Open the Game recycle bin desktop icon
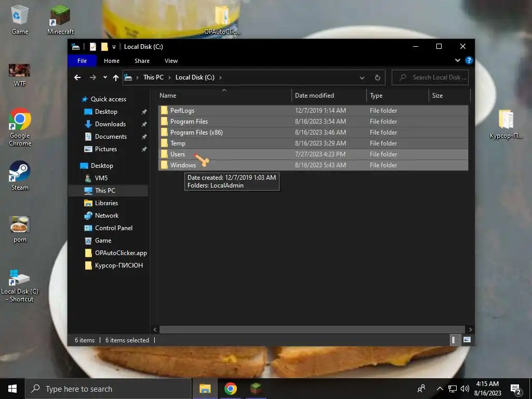This screenshot has width=532, height=399. 20,20
